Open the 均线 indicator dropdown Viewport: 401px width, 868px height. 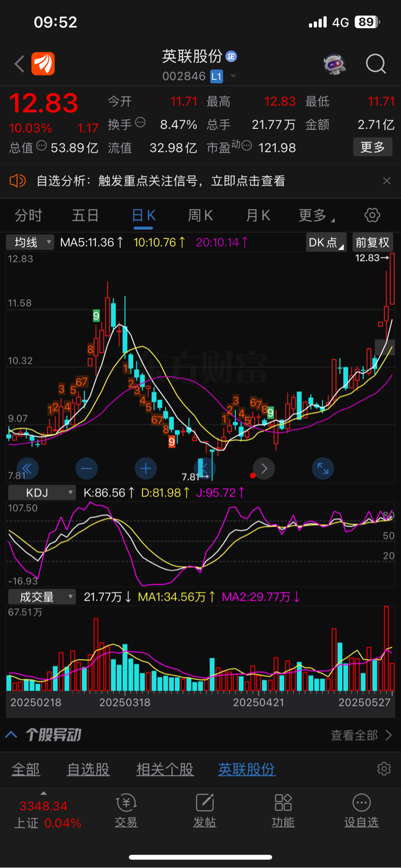coord(30,242)
